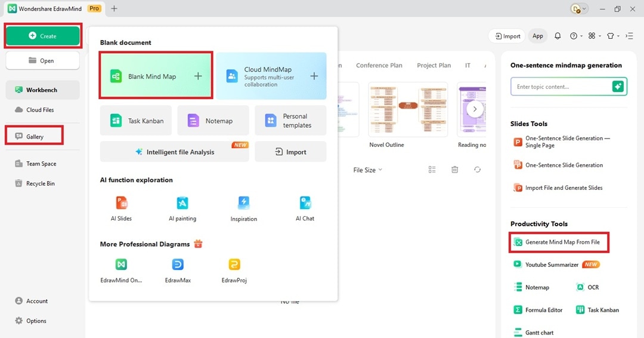The height and width of the screenshot is (338, 644).
Task: Create a Blank Mind Map
Action: pyautogui.click(x=156, y=76)
